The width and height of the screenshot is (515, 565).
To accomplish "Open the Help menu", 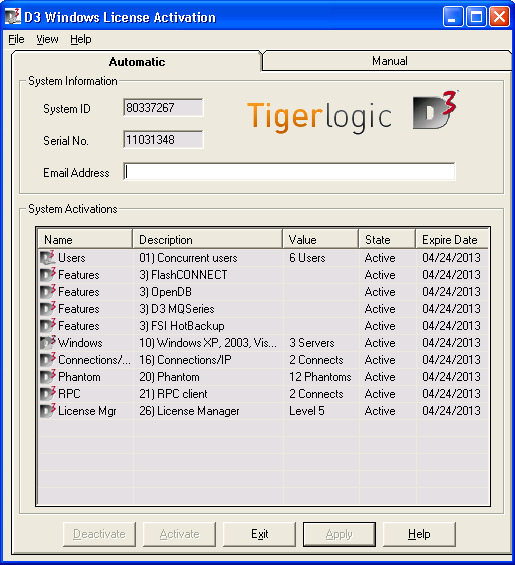I will pyautogui.click(x=81, y=39).
